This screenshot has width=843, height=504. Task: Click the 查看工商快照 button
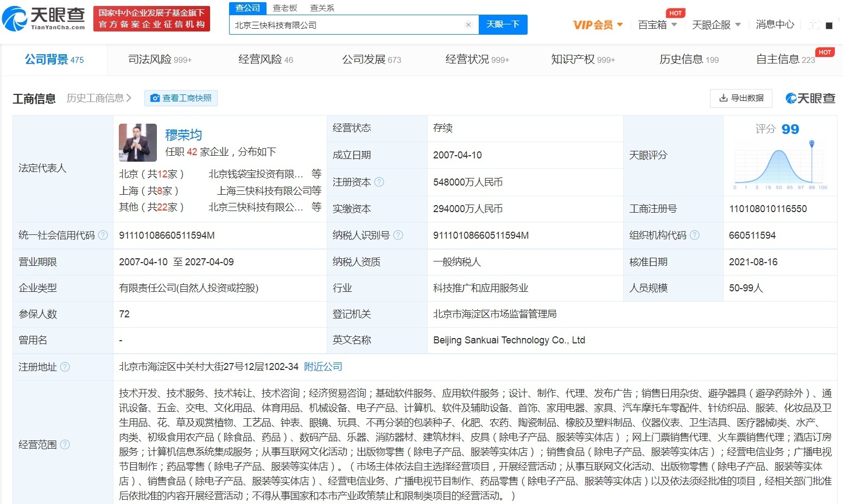point(181,98)
